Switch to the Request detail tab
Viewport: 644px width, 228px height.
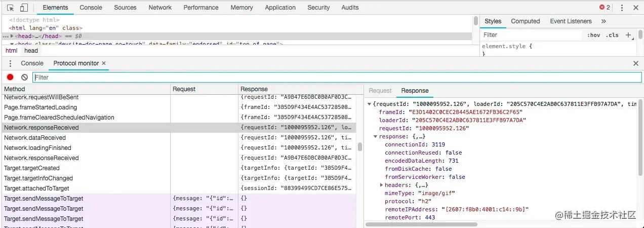click(x=380, y=91)
